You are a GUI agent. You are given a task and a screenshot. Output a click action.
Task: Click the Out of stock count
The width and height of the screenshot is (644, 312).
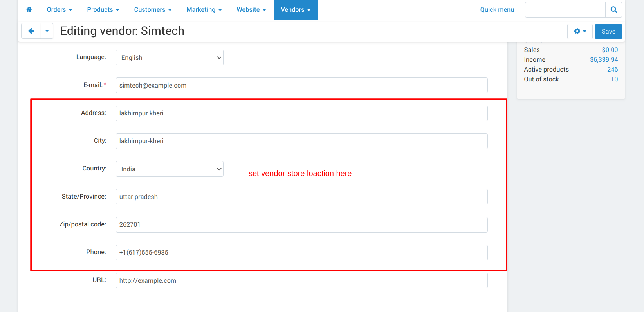614,79
